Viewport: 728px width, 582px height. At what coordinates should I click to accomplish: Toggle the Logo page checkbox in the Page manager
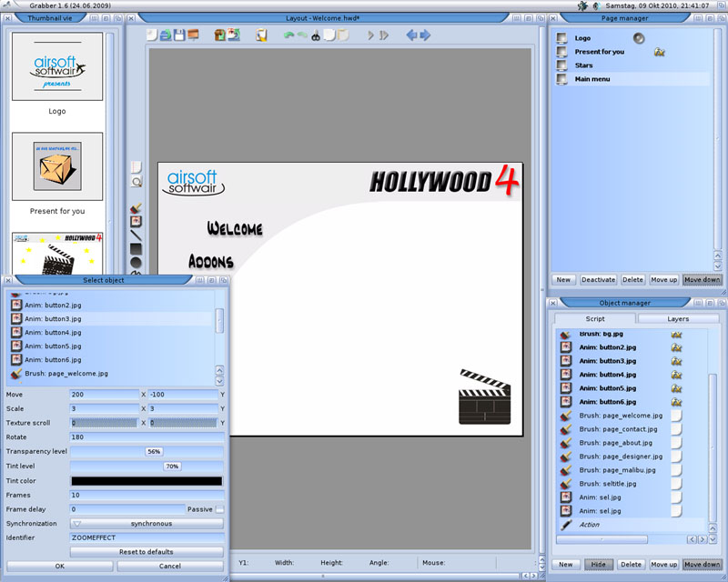(x=561, y=38)
